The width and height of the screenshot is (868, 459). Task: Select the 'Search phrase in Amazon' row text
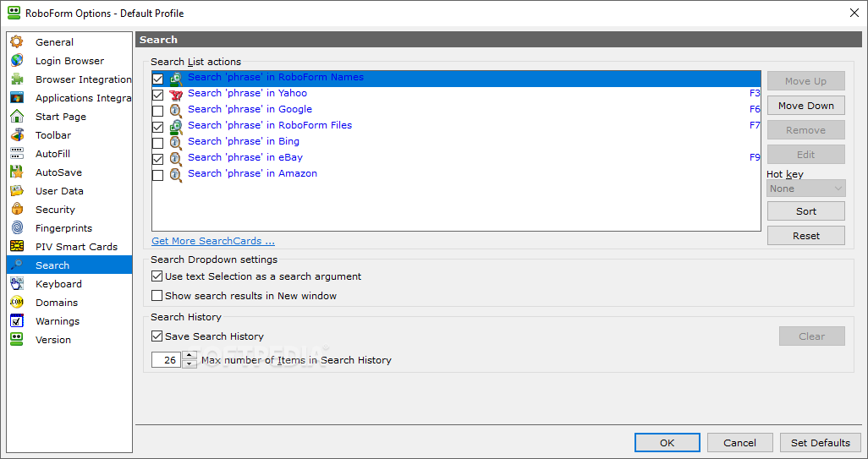[x=252, y=173]
